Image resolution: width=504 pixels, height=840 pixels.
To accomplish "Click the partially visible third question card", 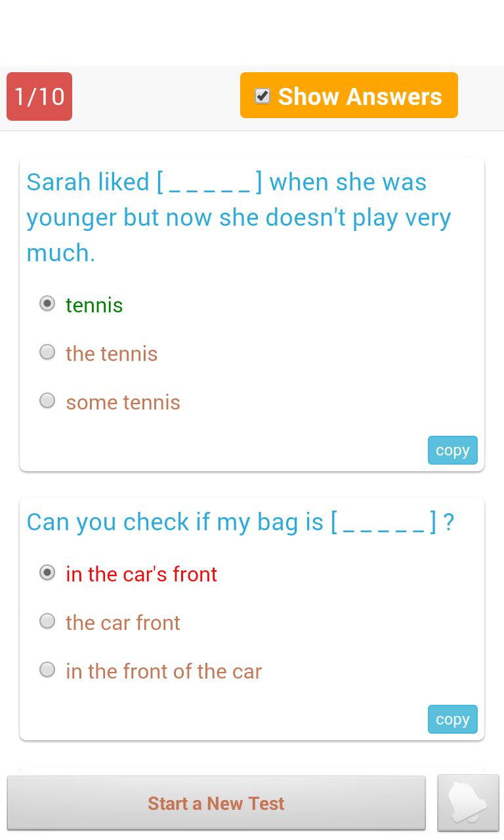I will [x=251, y=766].
